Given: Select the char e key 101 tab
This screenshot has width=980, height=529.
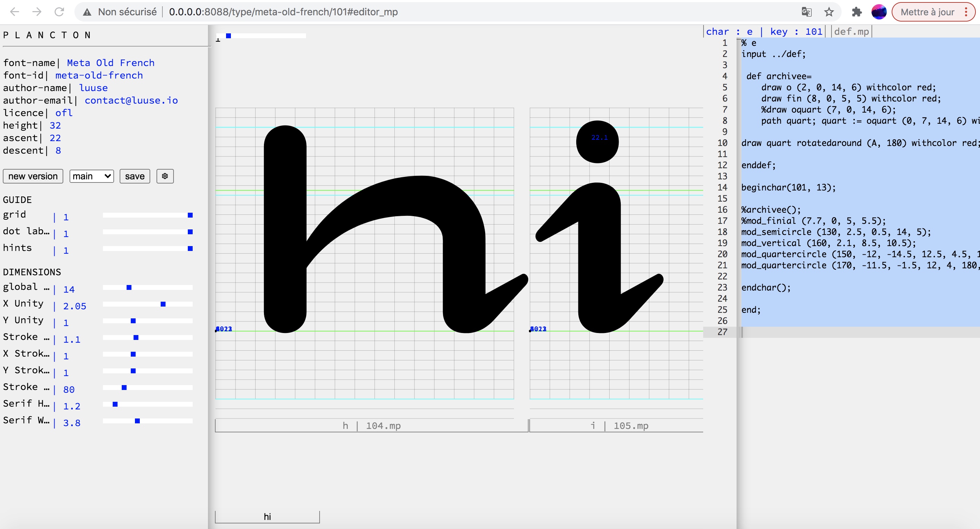Looking at the screenshot, I should pyautogui.click(x=764, y=32).
